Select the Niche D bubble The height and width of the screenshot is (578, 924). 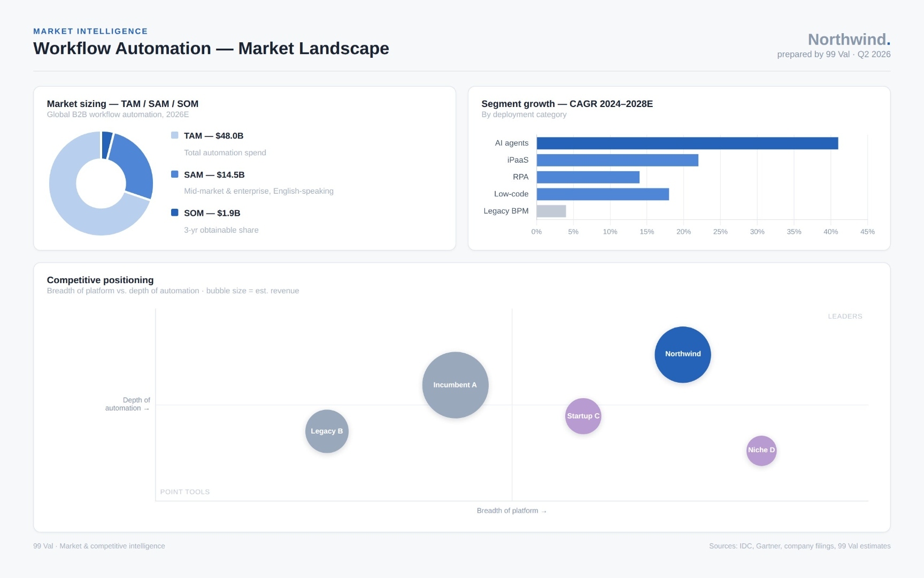[761, 451]
